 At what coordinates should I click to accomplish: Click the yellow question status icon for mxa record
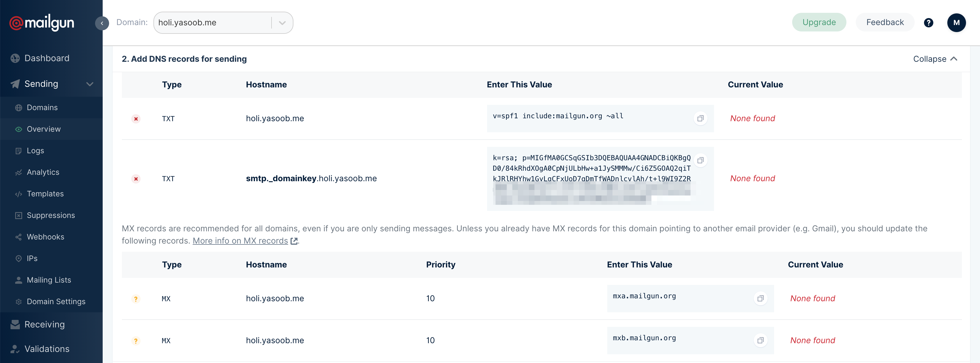click(136, 299)
